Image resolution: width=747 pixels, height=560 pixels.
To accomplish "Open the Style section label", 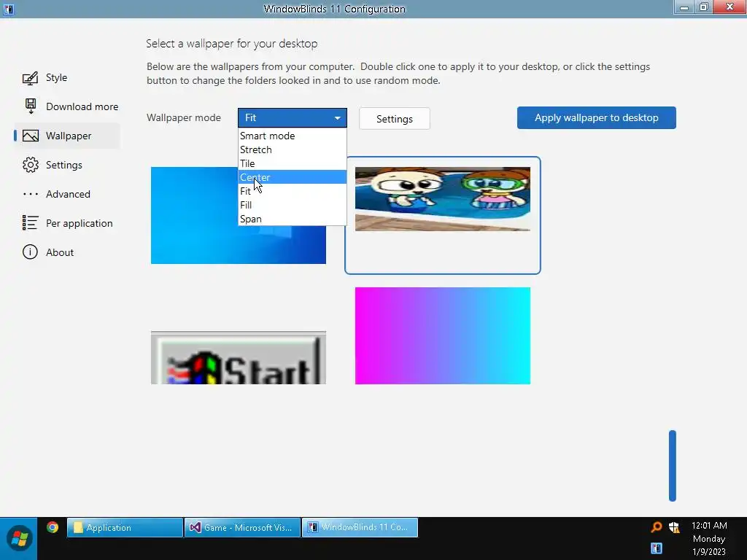I will click(x=56, y=77).
